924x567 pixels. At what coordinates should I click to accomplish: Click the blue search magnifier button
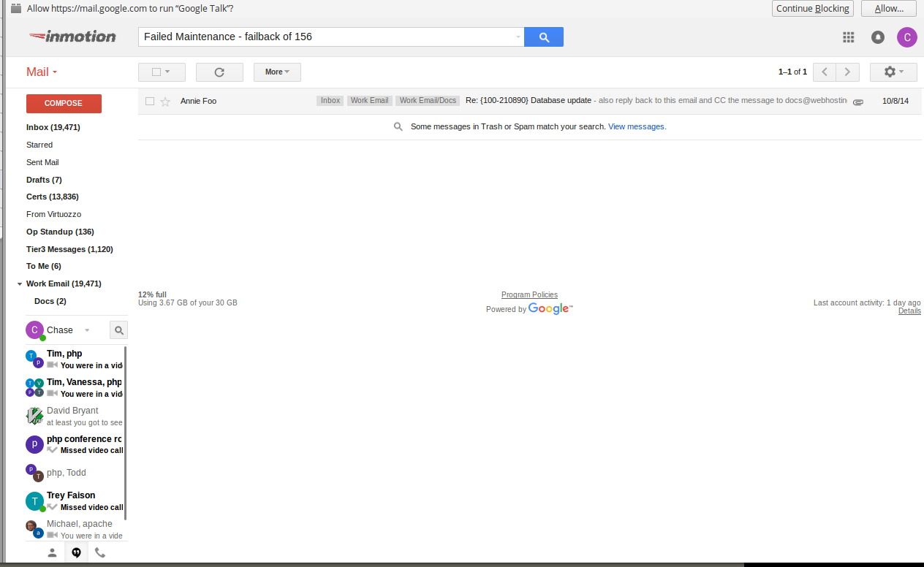[543, 37]
